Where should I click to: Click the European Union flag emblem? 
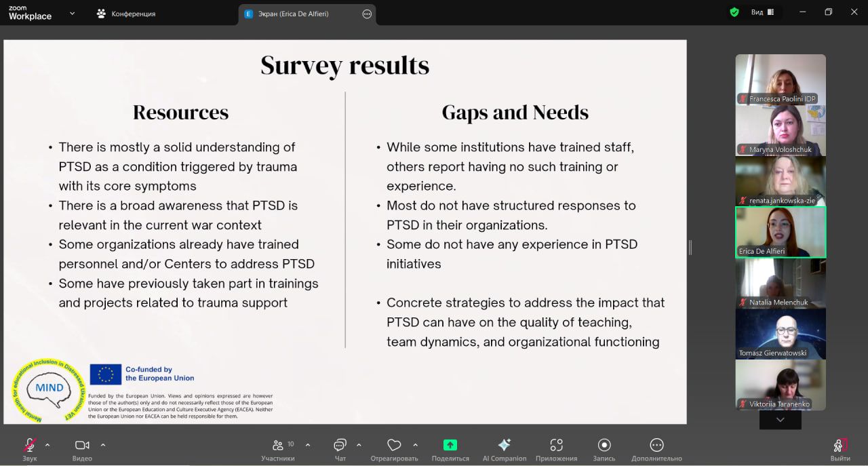106,374
